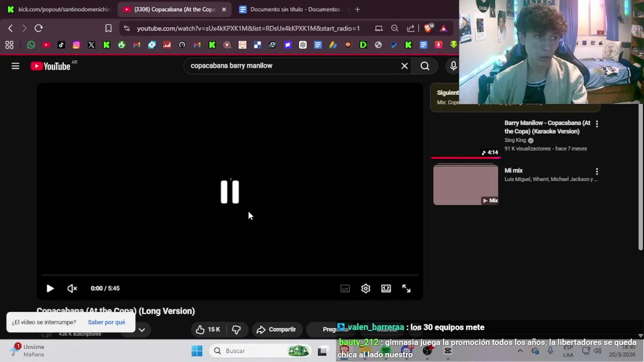Open options menu for Karaoke Version video
This screenshot has width=644, height=362.
pos(597,124)
